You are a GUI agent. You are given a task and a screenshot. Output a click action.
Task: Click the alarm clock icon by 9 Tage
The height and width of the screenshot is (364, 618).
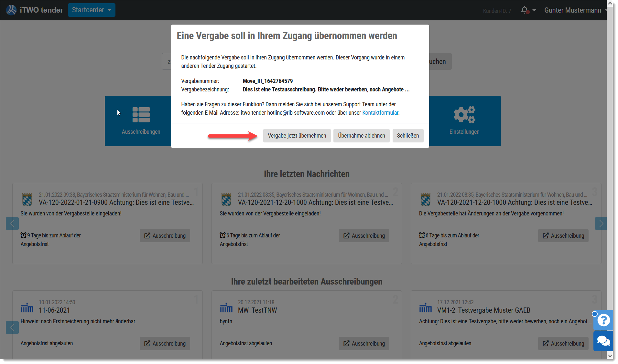tap(24, 235)
